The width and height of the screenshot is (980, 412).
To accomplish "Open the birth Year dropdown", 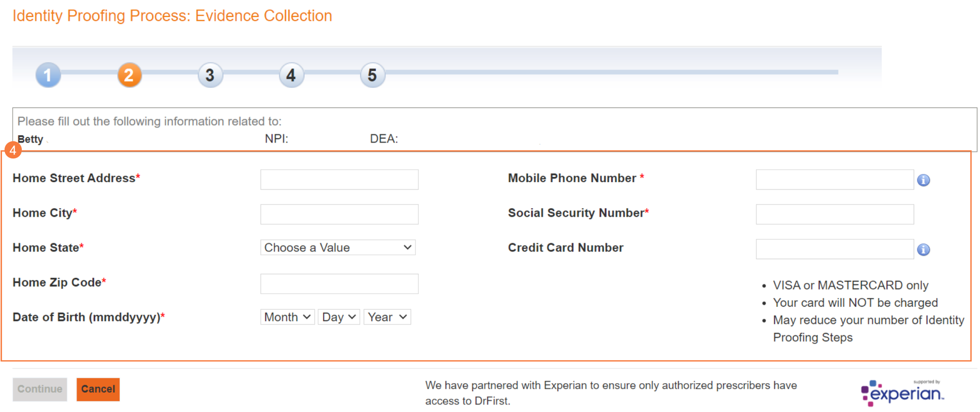I will [x=387, y=317].
